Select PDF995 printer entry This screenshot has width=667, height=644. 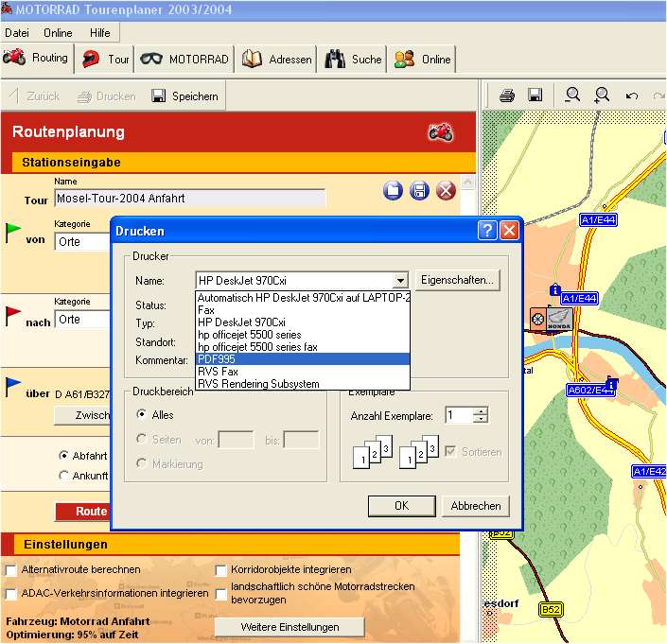pos(303,359)
